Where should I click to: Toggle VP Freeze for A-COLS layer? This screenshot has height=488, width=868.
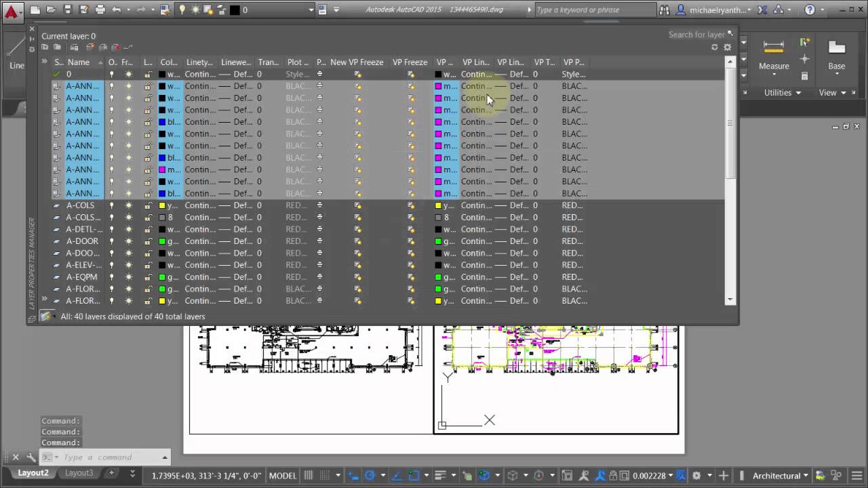click(411, 205)
